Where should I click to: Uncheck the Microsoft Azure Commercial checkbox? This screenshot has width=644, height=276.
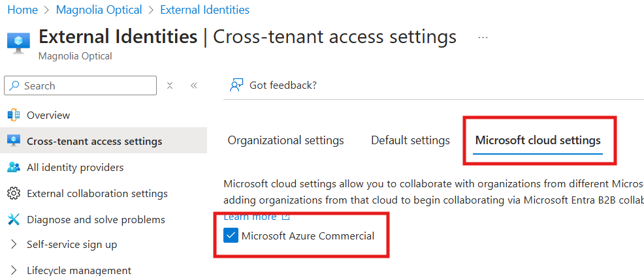pyautogui.click(x=231, y=236)
